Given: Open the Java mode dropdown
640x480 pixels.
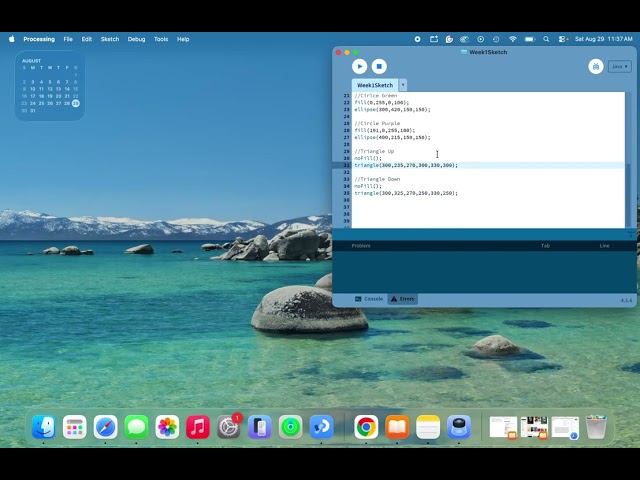Looking at the screenshot, I should (x=620, y=67).
